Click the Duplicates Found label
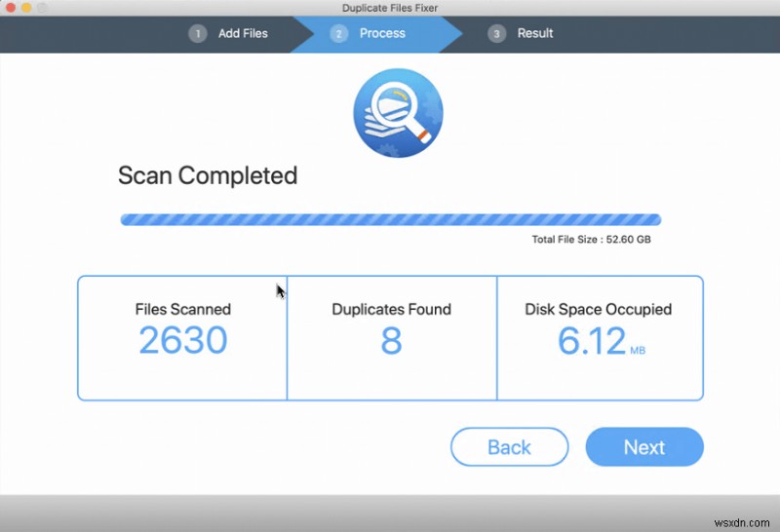780x532 pixels. point(391,309)
